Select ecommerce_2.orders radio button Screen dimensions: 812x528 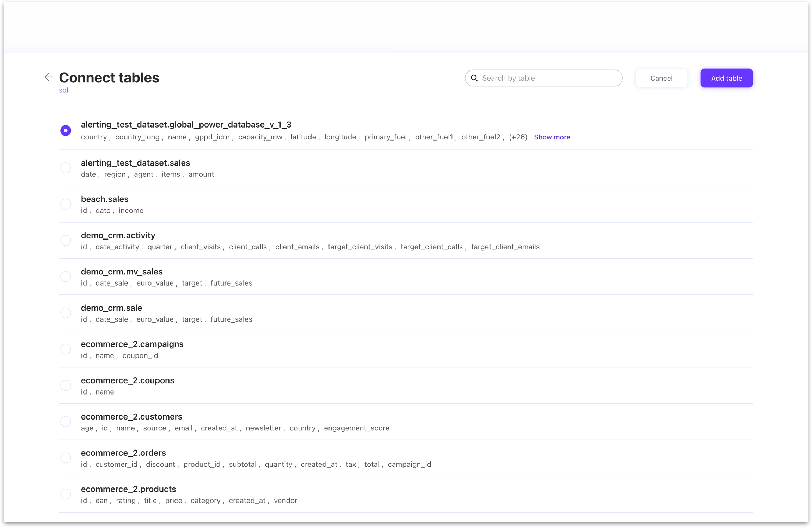click(x=66, y=458)
